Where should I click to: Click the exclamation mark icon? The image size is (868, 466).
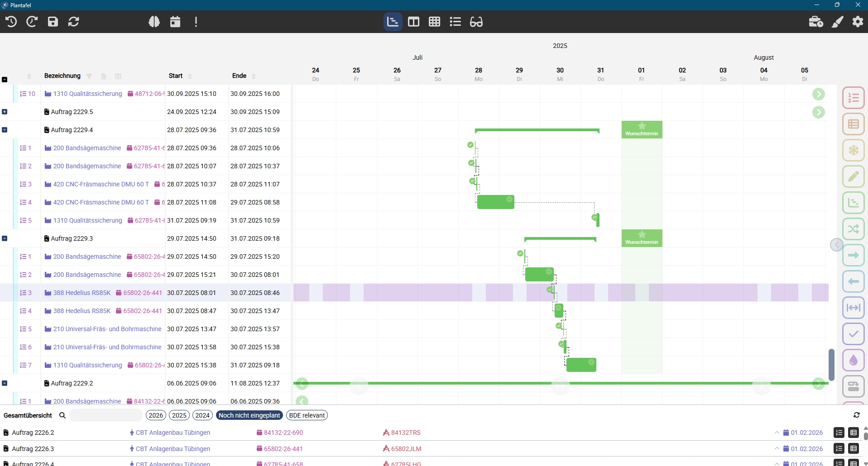196,21
